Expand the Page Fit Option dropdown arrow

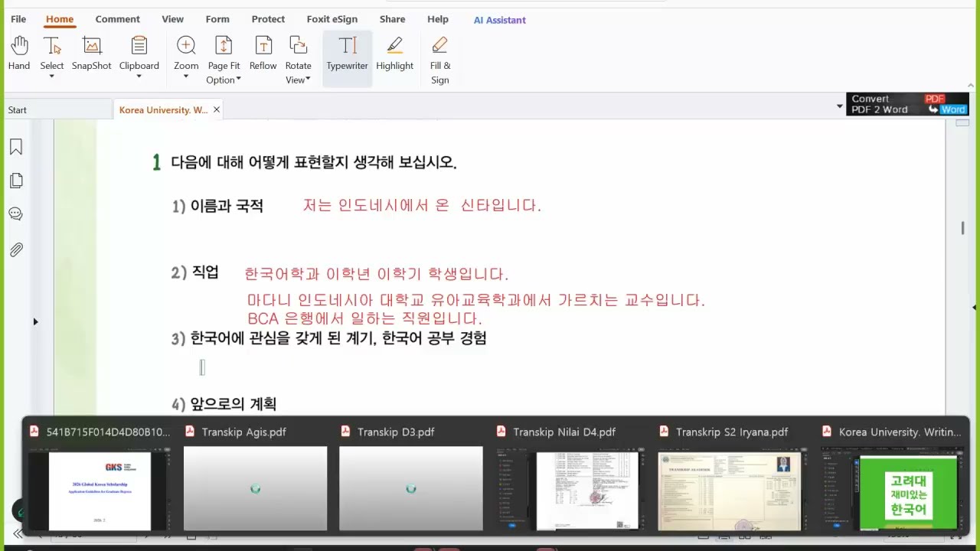(x=239, y=80)
